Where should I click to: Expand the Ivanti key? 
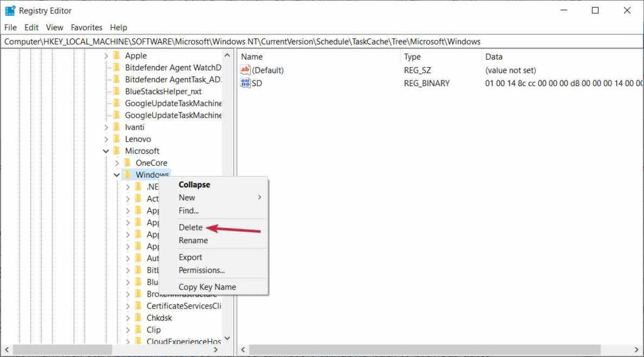(106, 127)
